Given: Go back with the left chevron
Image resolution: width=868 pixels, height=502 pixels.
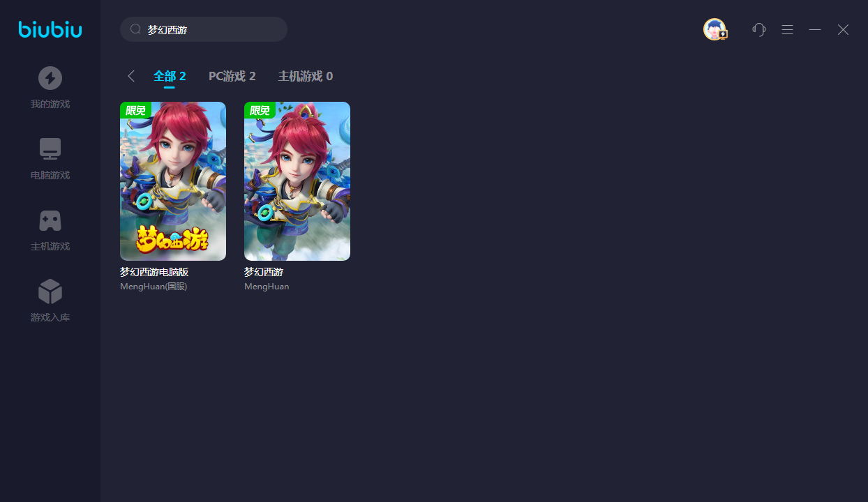Looking at the screenshot, I should (131, 76).
